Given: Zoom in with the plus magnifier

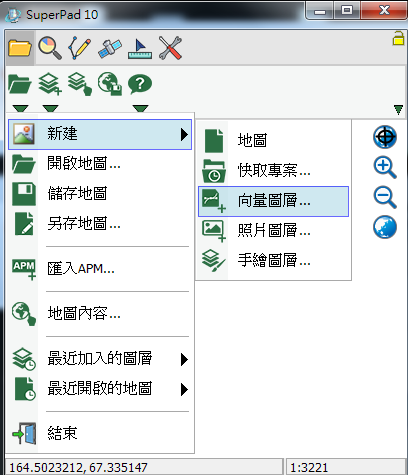Looking at the screenshot, I should pyautogui.click(x=385, y=167).
